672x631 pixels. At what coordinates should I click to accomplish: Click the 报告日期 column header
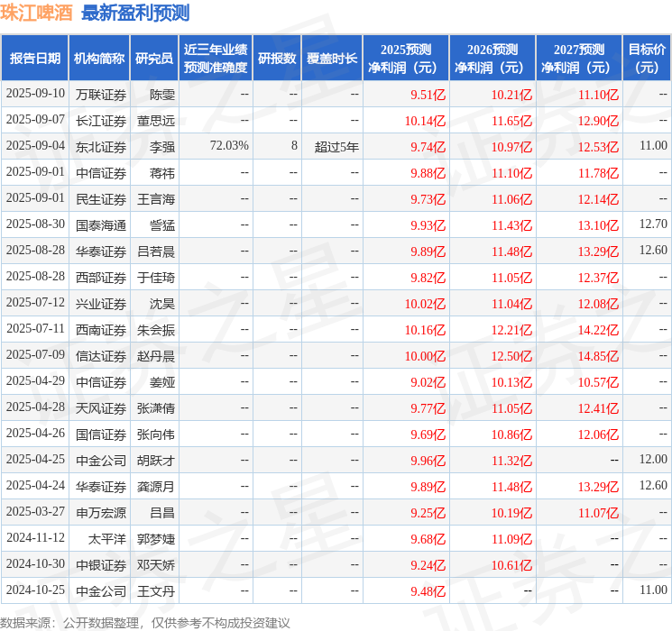34,58
